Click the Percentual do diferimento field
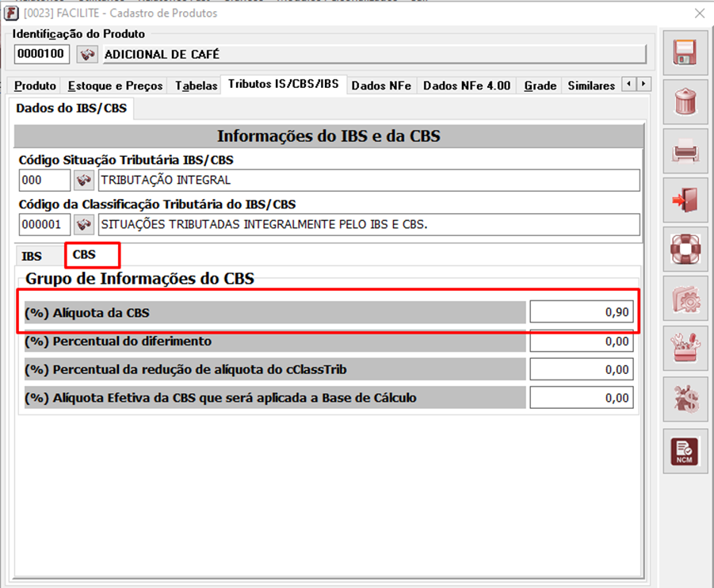The width and height of the screenshot is (714, 588). point(581,342)
